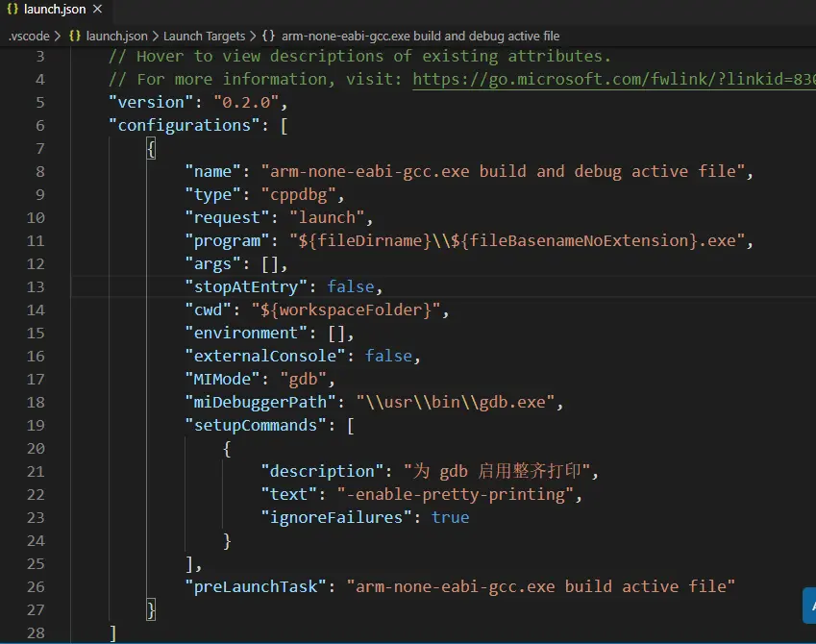Open the Launch Targets breadcrumb entry
The width and height of the screenshot is (816, 644).
204,36
